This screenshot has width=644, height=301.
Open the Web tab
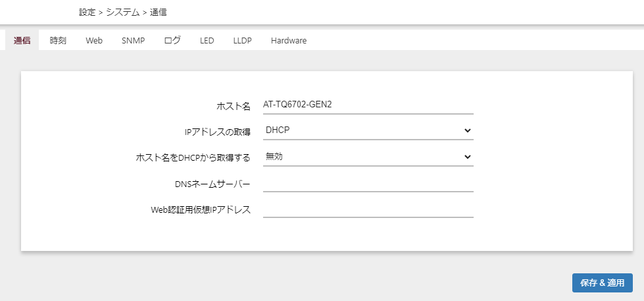(x=94, y=40)
